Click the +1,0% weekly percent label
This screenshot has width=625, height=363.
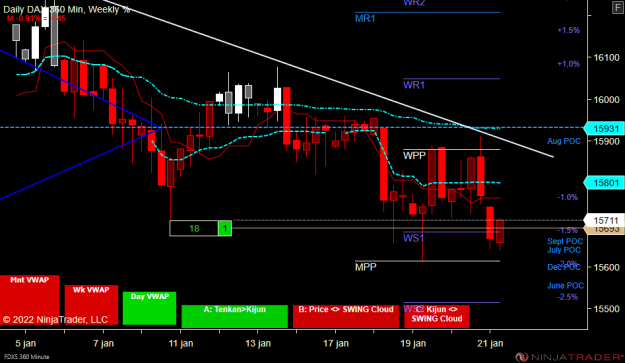click(568, 64)
